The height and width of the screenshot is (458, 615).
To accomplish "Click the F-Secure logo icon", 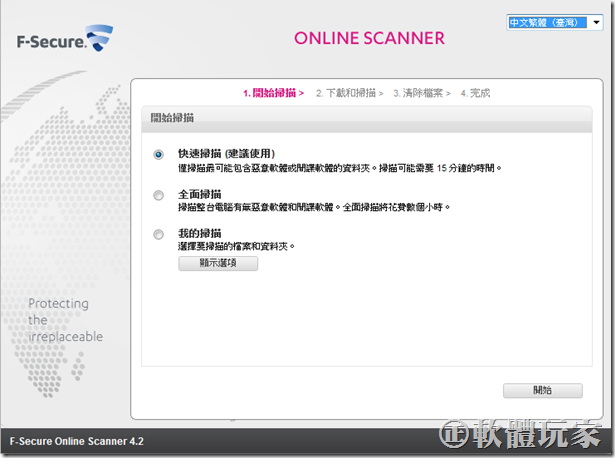I will [100, 38].
